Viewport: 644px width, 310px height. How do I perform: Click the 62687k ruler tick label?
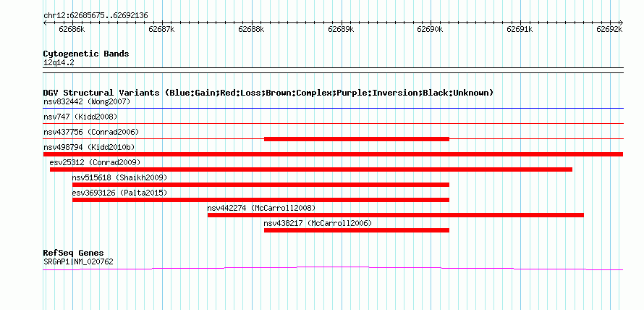click(x=161, y=29)
